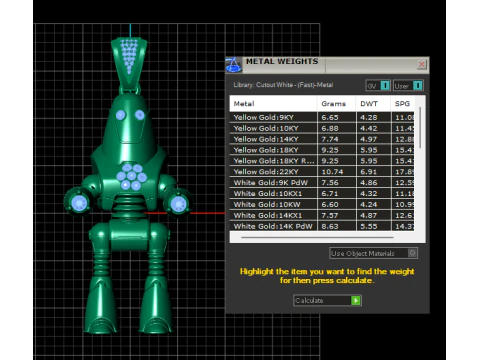Screen dimensions: 480x360
Task: Click the 4.24 DWT value
Action: click(369, 204)
